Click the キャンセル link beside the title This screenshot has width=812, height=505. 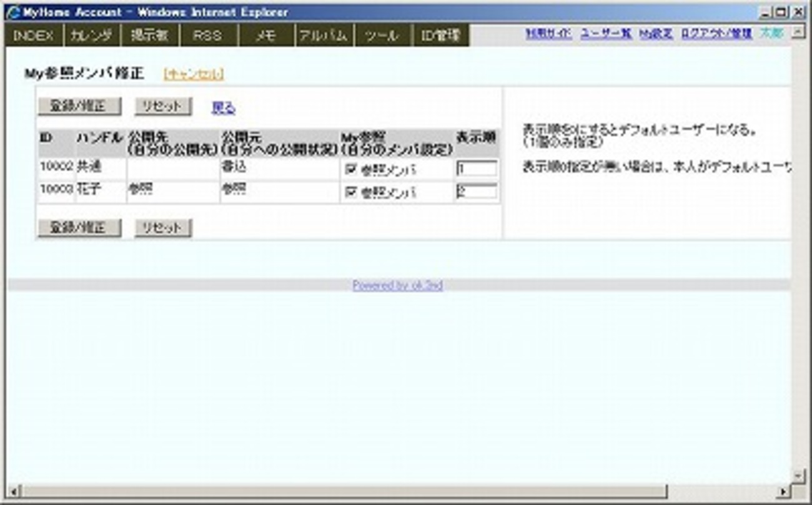pos(193,74)
